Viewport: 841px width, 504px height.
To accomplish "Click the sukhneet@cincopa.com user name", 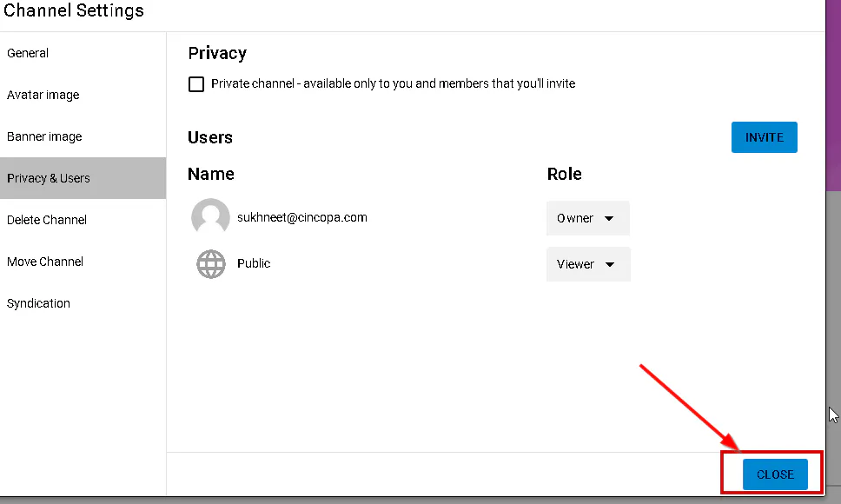I will (302, 218).
